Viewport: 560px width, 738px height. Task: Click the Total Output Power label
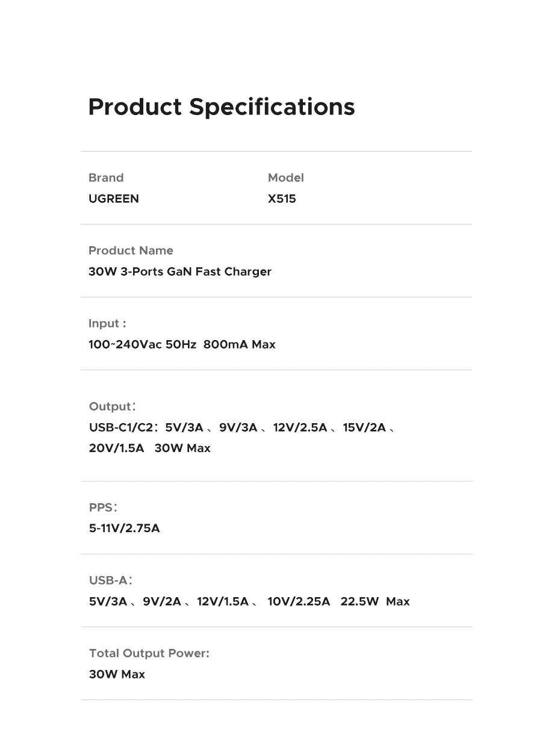[149, 653]
